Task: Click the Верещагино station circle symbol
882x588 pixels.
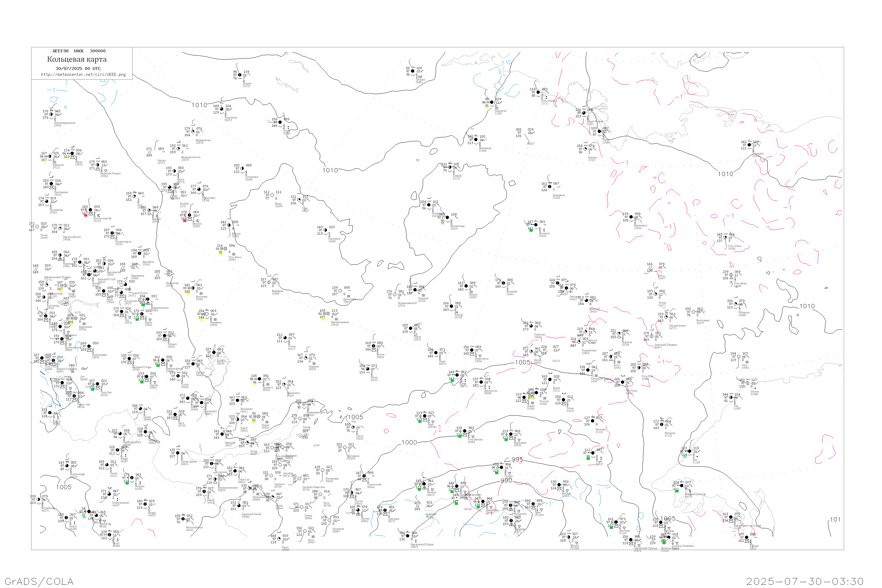Action: 193,132
